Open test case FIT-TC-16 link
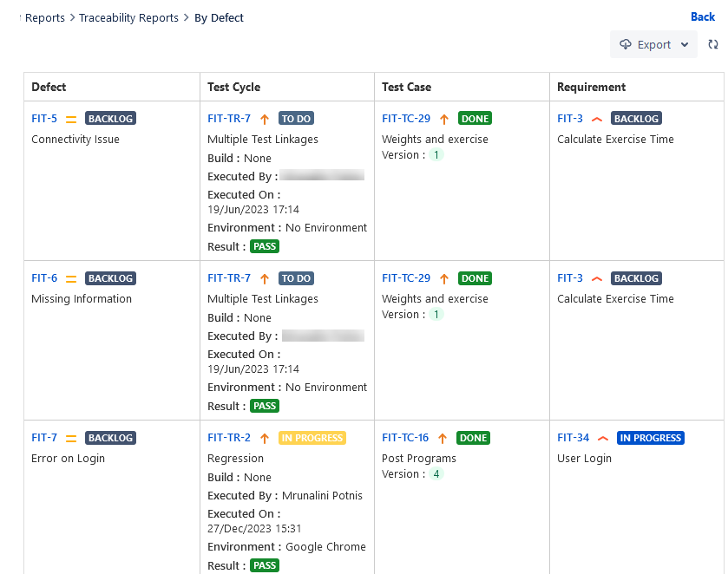728x574 pixels. point(405,438)
